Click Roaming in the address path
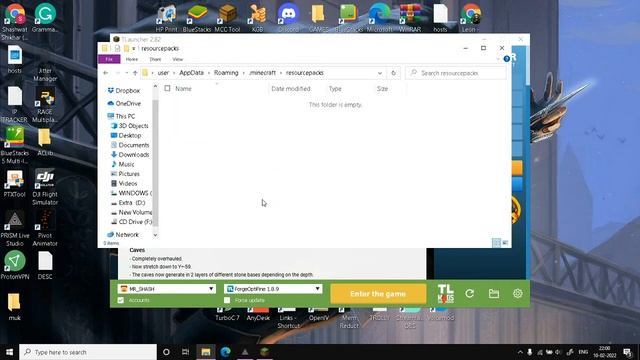Viewport: 640px width, 360px height. (226, 73)
